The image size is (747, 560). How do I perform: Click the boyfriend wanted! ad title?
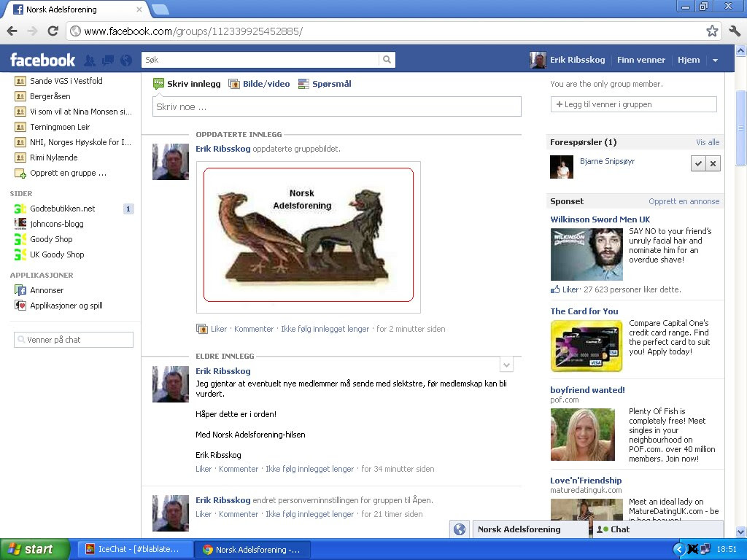(587, 390)
